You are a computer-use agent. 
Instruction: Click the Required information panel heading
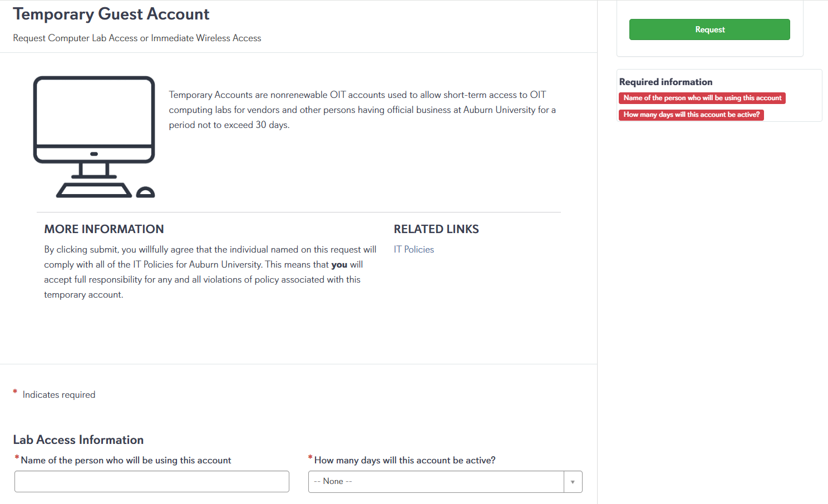[666, 81]
